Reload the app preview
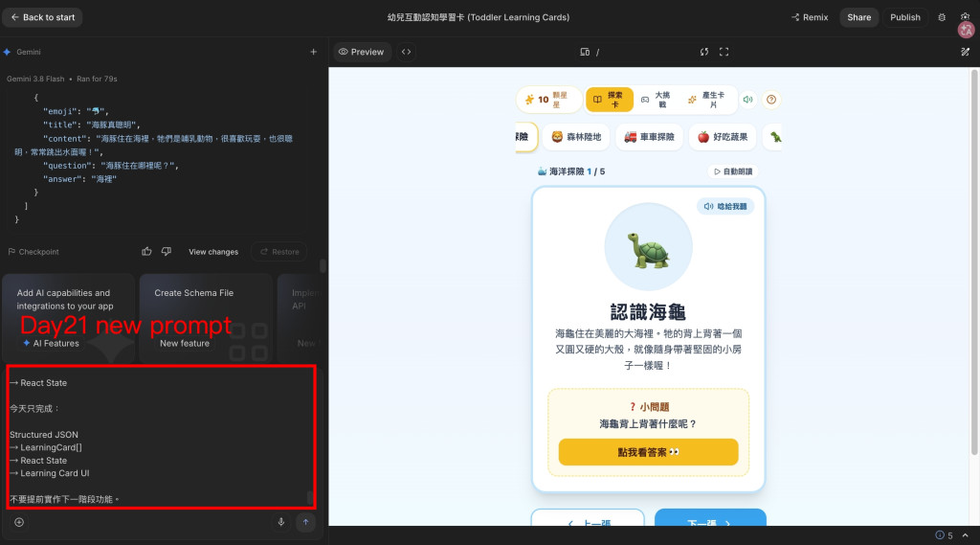This screenshot has width=980, height=545. coord(704,52)
